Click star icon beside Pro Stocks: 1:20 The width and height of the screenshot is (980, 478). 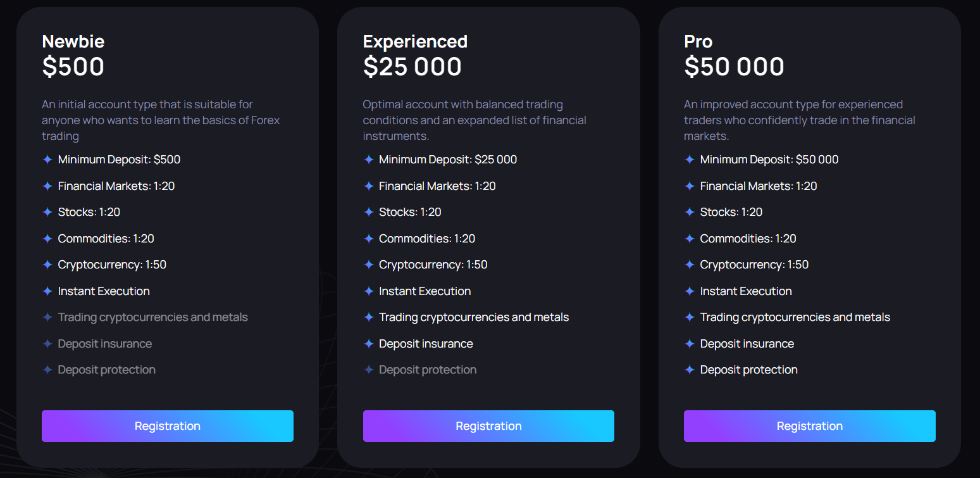pyautogui.click(x=690, y=212)
